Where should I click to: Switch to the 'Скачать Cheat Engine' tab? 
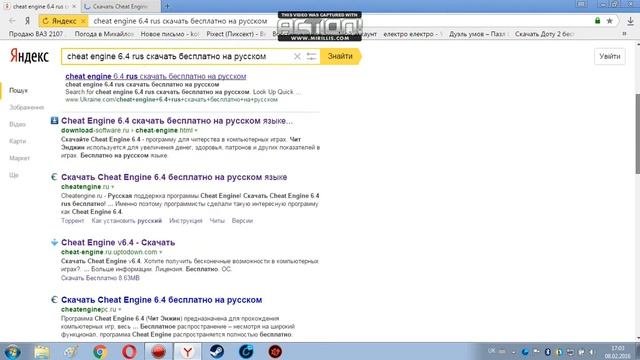point(120,7)
